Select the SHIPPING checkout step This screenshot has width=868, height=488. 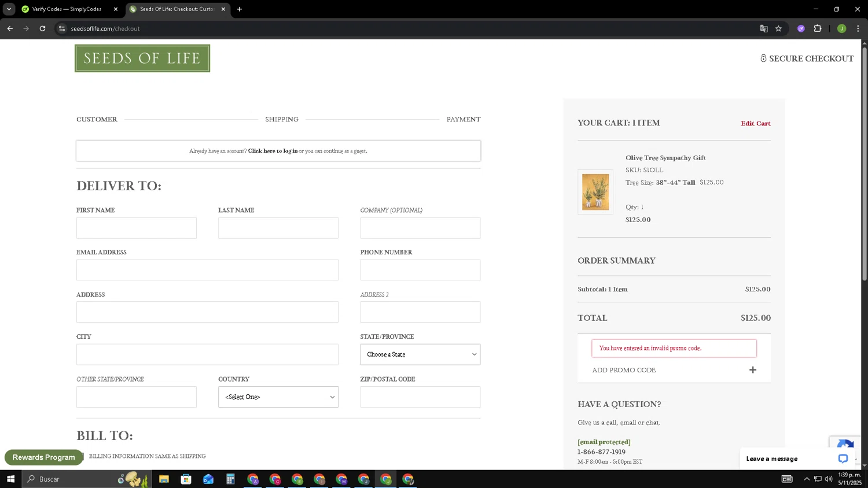[x=282, y=119]
